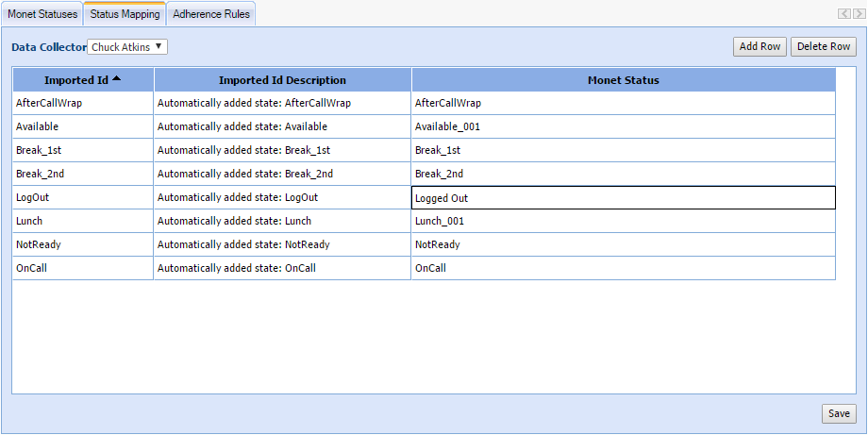Select the Status Mapping tab
Image resolution: width=868 pixels, height=435 pixels.
(124, 14)
